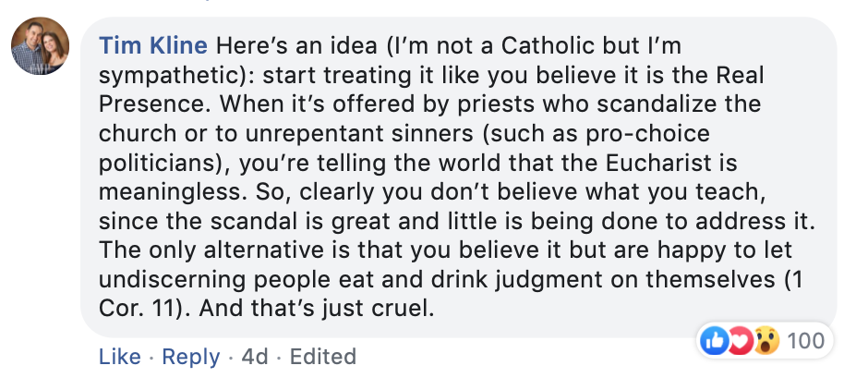Click the wow face reaction emoji
868x390 pixels.
click(763, 341)
